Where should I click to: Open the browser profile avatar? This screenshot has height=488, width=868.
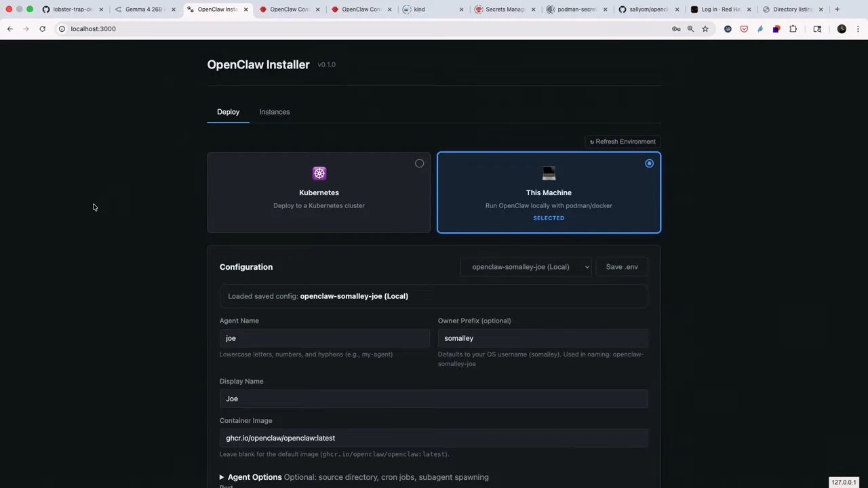click(x=842, y=28)
